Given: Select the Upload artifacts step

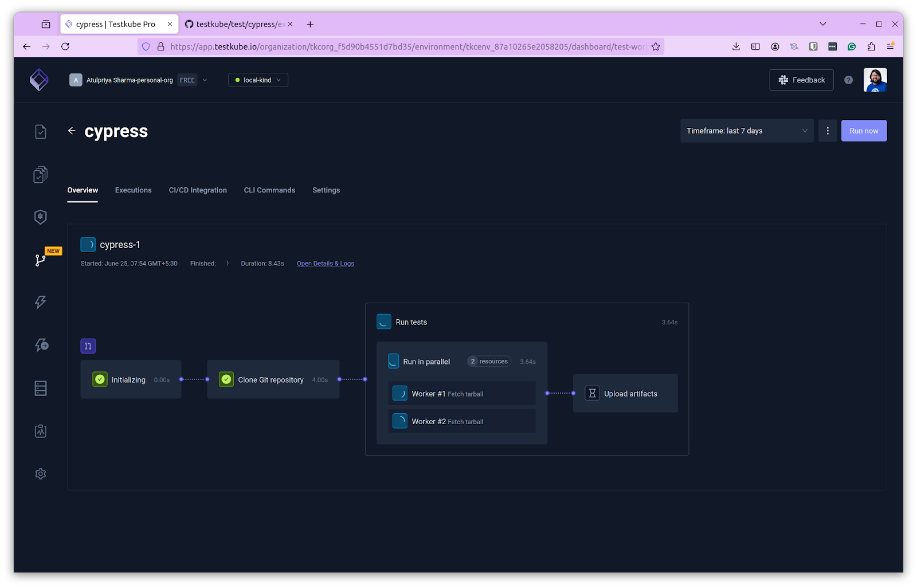Looking at the screenshot, I should pos(625,393).
